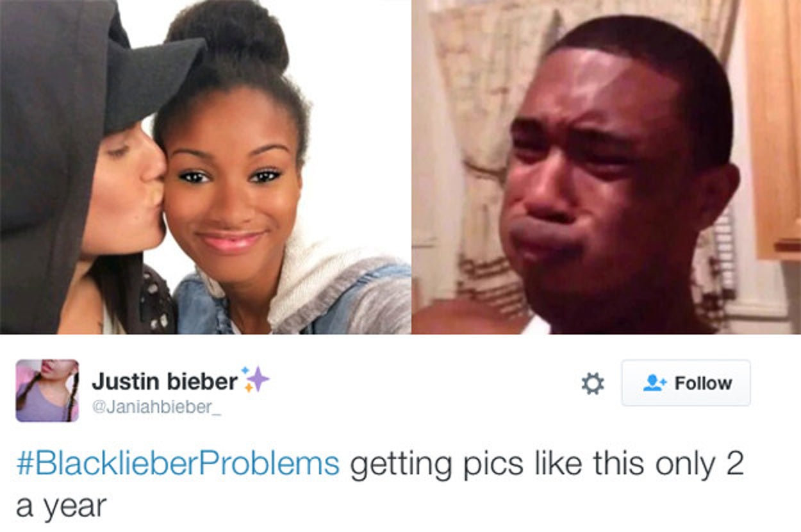This screenshot has width=801, height=532.
Task: Click the purple sparkles emoji after the name
Action: tap(255, 379)
